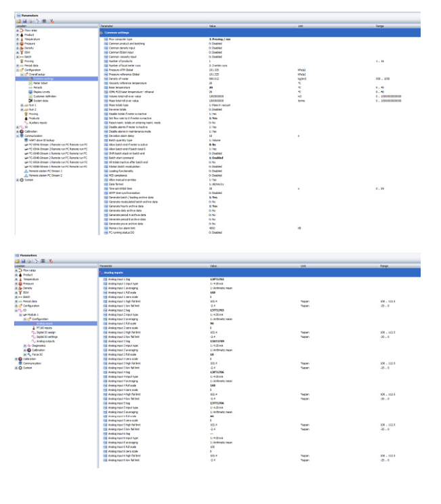
Task: Click the Parameter column header in the Common settings window
Action: click(154, 26)
